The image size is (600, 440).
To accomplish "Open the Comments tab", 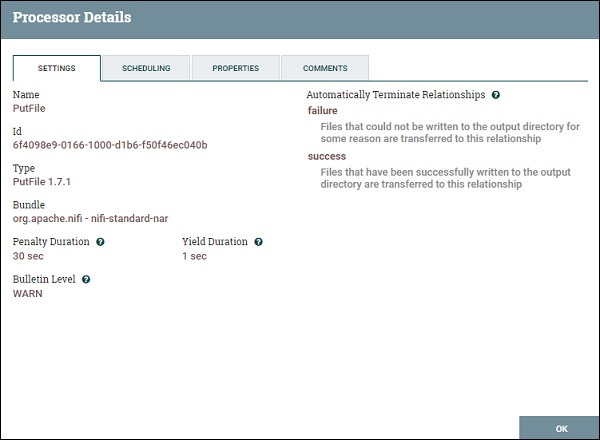I will (325, 68).
